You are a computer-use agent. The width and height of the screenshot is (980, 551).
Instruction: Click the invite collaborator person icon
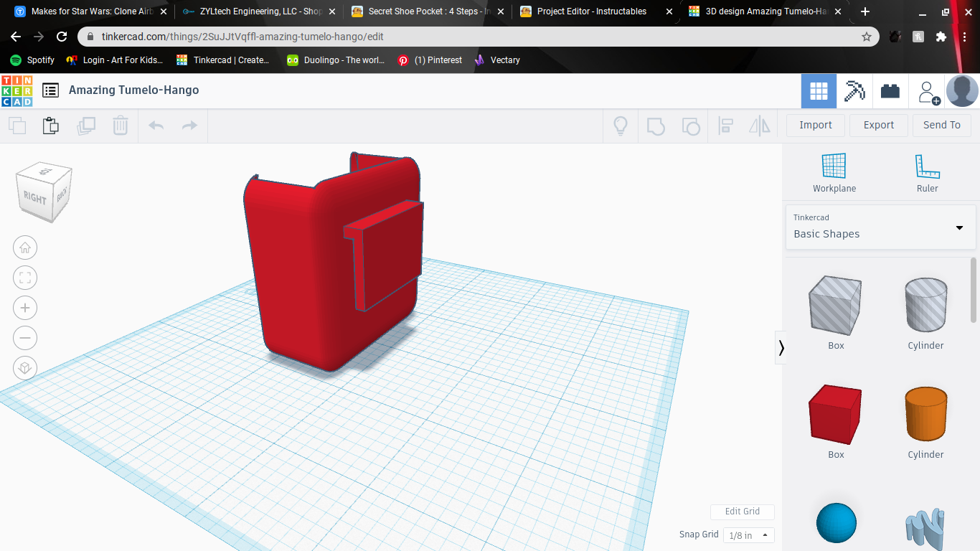tap(927, 91)
